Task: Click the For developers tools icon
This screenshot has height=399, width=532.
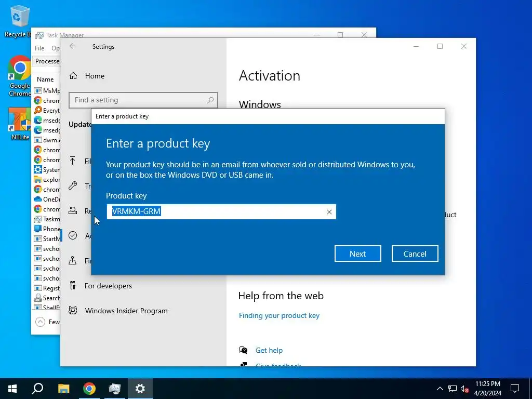Action: coord(73,285)
